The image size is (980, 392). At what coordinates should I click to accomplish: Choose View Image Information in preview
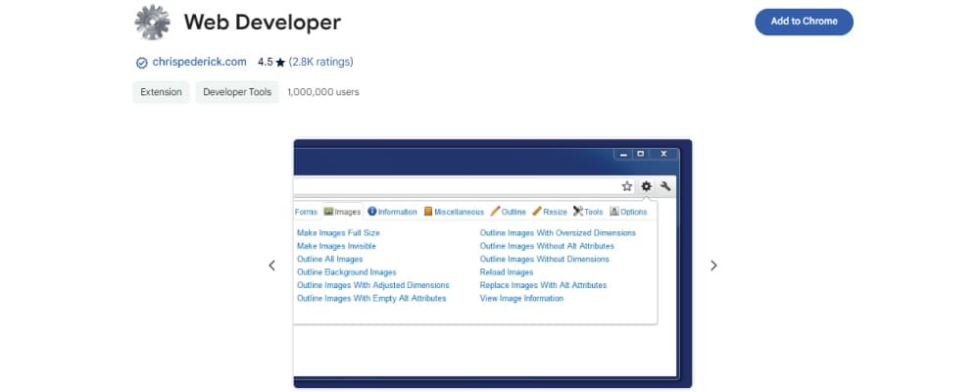click(x=521, y=298)
